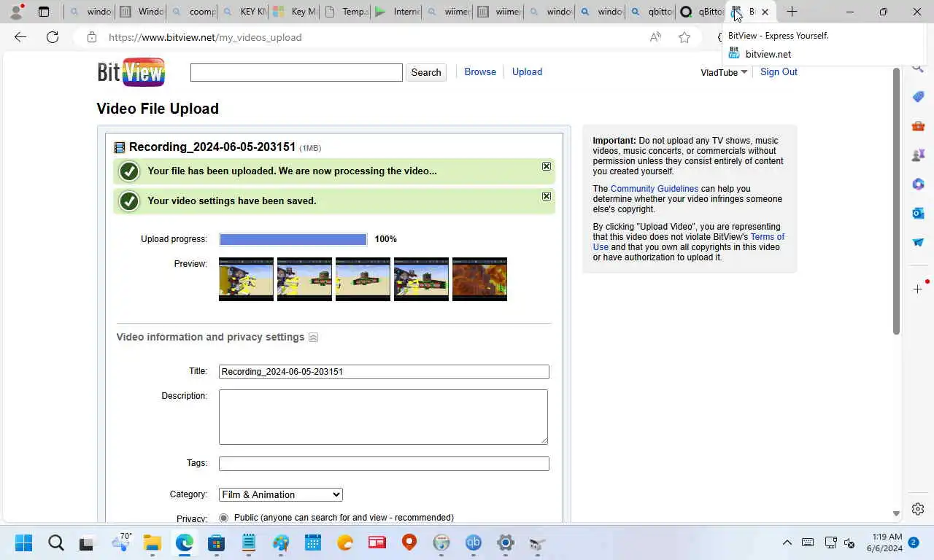Click the BitView rainbow logo

coord(131,72)
